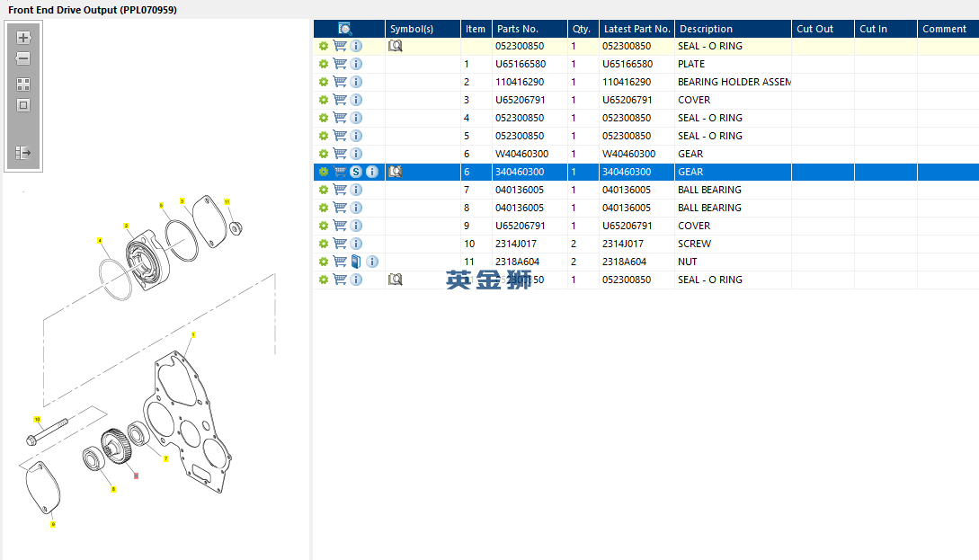
Task: Select 'NUT' description cell
Action: 688,262
